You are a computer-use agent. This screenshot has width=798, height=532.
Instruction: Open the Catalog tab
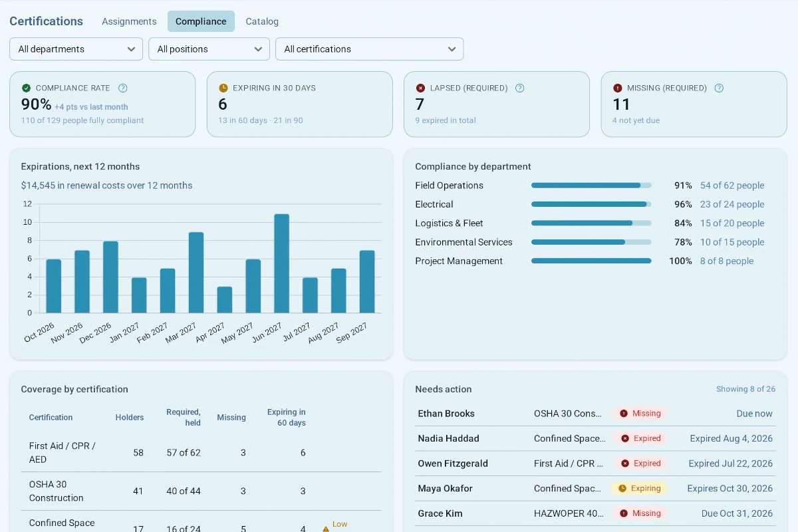tap(262, 21)
